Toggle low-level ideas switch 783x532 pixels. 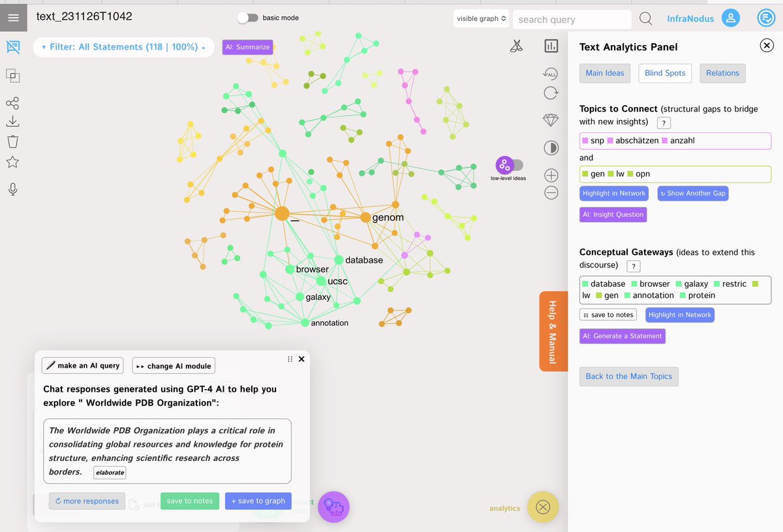click(x=509, y=165)
